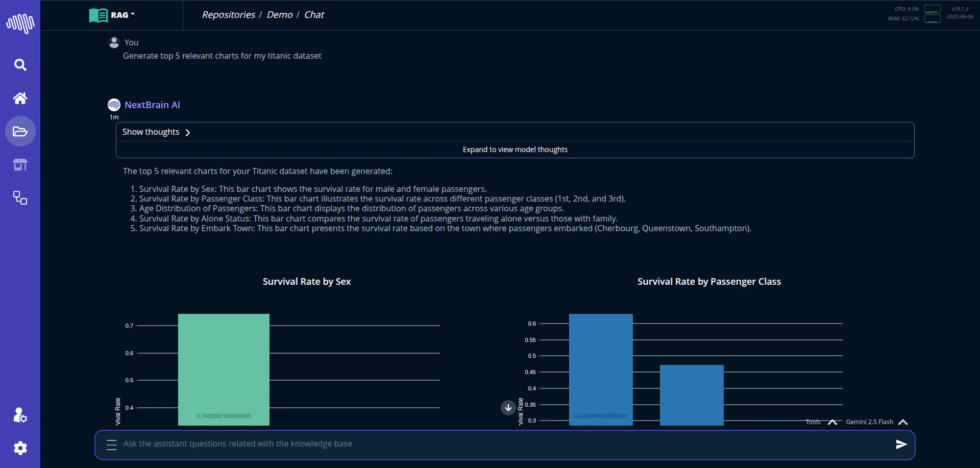
Task: Click Expand to view model thoughts
Action: 515,149
